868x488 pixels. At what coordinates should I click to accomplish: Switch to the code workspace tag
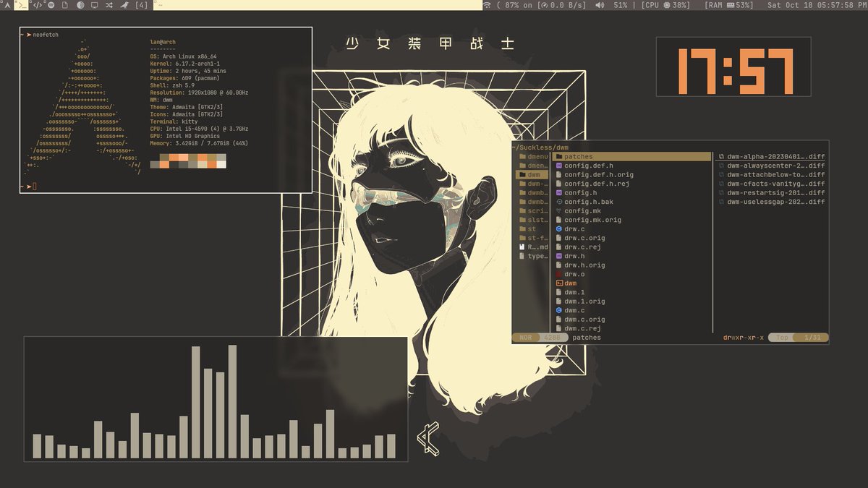click(x=38, y=5)
